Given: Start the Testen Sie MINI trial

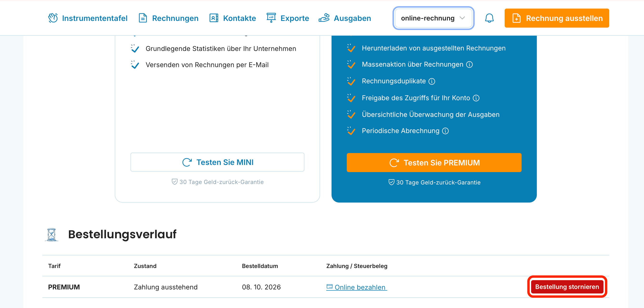Looking at the screenshot, I should tap(217, 162).
